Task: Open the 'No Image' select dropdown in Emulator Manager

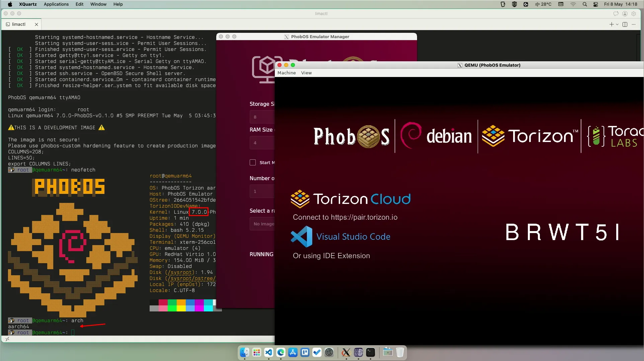Action: [x=262, y=224]
